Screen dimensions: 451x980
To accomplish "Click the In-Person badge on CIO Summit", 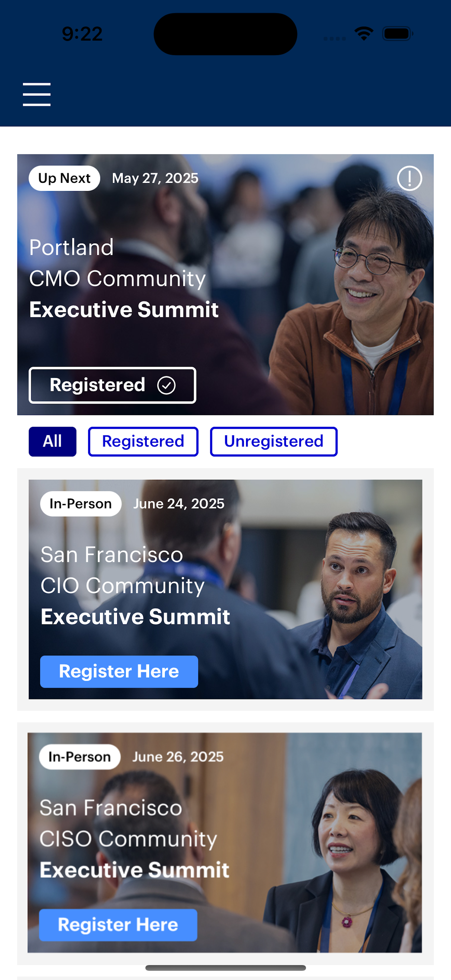I will (80, 503).
